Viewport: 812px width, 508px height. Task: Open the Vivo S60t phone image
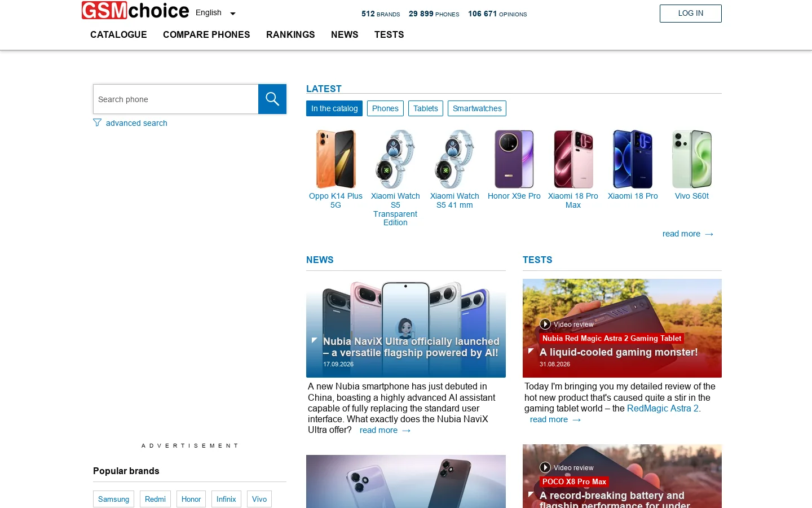(x=692, y=159)
